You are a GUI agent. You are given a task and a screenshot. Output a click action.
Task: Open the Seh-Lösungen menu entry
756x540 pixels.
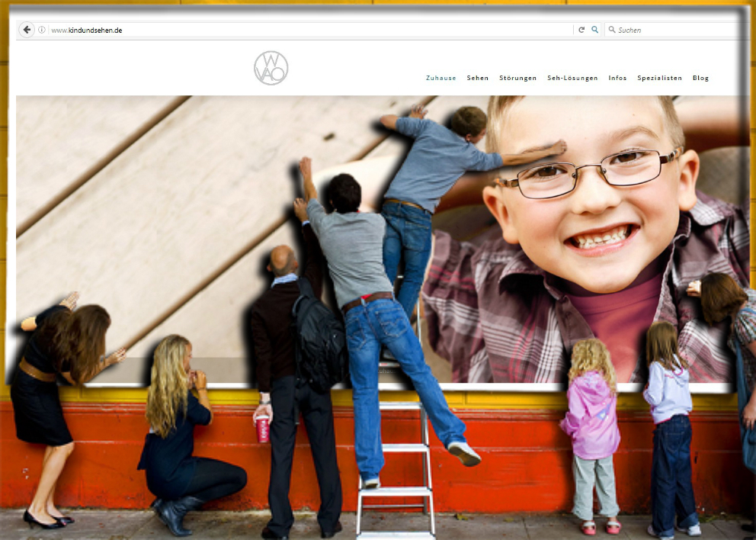572,78
